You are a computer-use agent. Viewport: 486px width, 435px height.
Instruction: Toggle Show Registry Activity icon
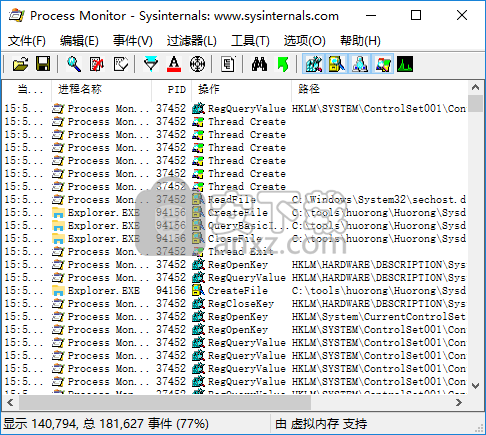pos(313,64)
